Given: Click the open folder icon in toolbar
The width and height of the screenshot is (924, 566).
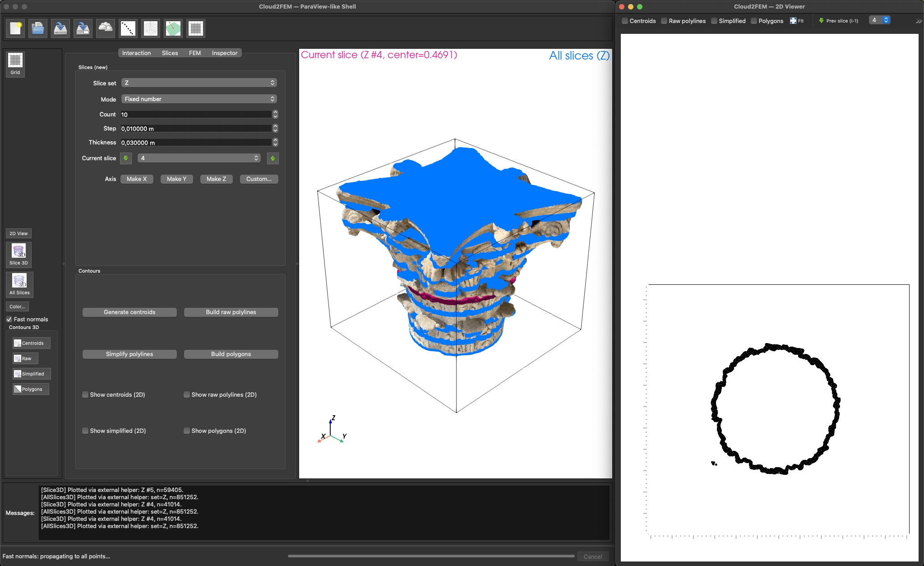Looking at the screenshot, I should (38, 28).
